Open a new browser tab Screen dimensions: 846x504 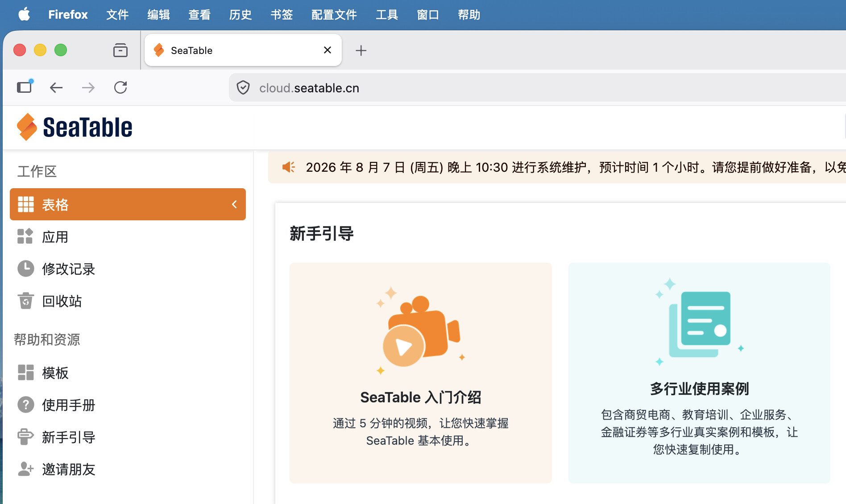pyautogui.click(x=361, y=50)
